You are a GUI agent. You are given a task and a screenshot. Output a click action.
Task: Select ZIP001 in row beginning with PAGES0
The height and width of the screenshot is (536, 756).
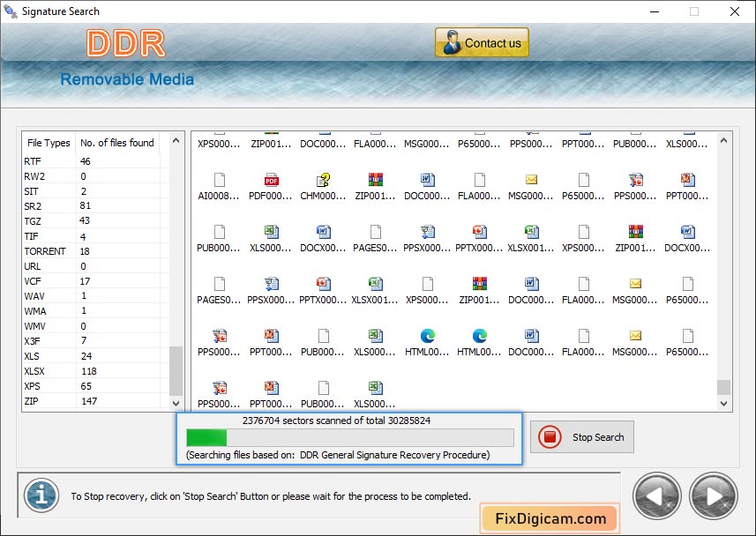[479, 285]
